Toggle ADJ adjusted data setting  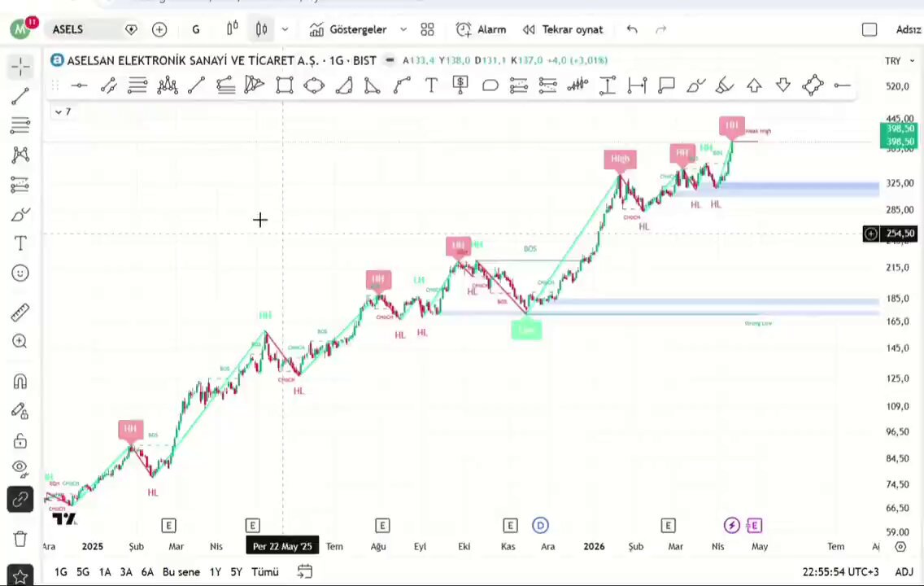pos(904,572)
